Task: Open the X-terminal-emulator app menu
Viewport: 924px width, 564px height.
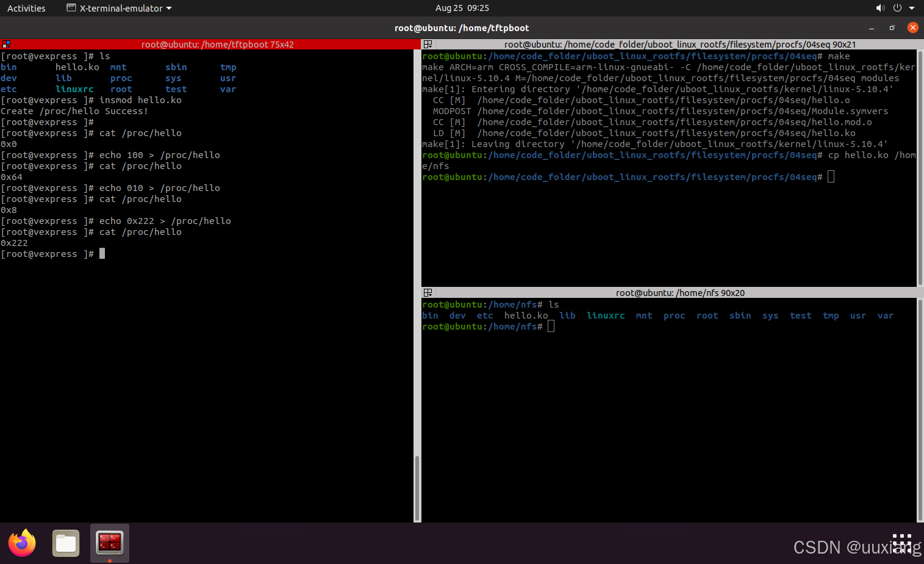Action: click(119, 8)
